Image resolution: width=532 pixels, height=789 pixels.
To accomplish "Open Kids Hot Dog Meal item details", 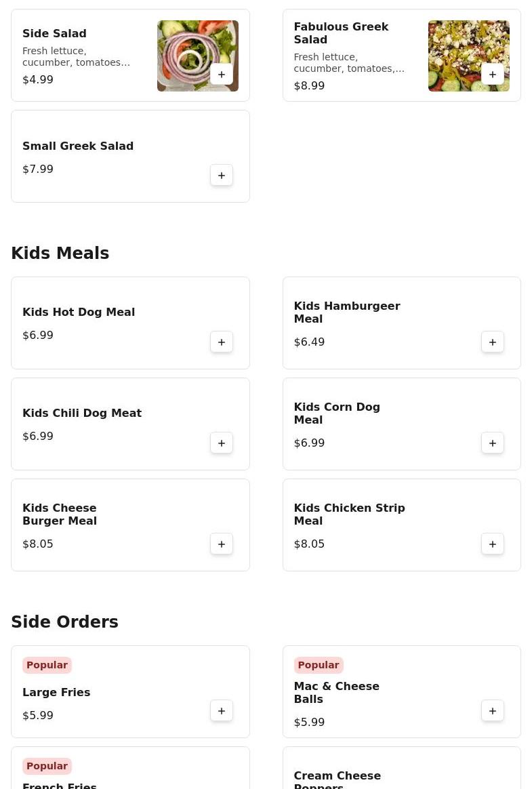I will click(x=130, y=323).
